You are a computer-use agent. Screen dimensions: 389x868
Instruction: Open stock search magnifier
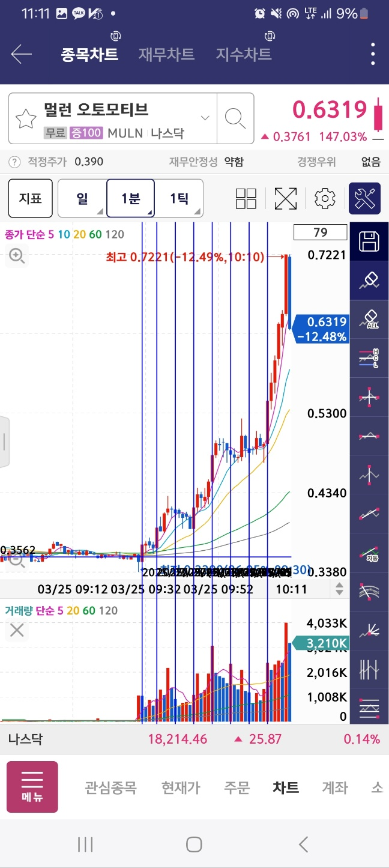235,118
